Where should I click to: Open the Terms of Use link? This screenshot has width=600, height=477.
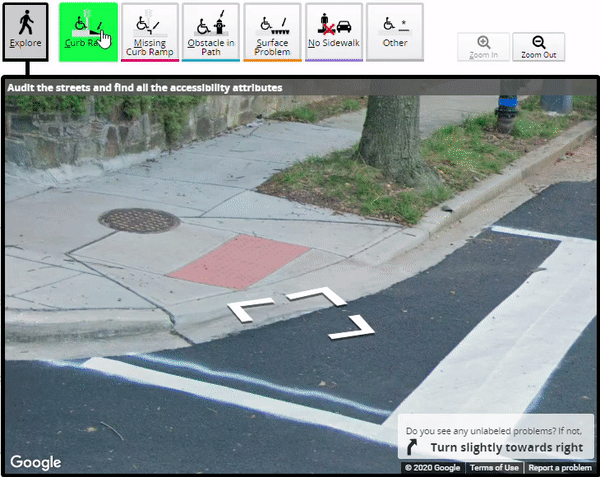coord(494,468)
